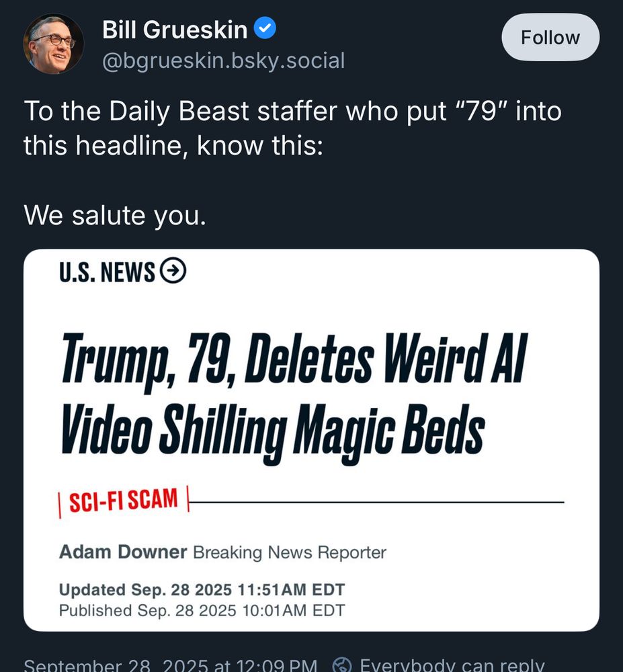Viewport: 623px width, 672px height.
Task: Click the post date September 28, 2025
Action: [x=170, y=665]
